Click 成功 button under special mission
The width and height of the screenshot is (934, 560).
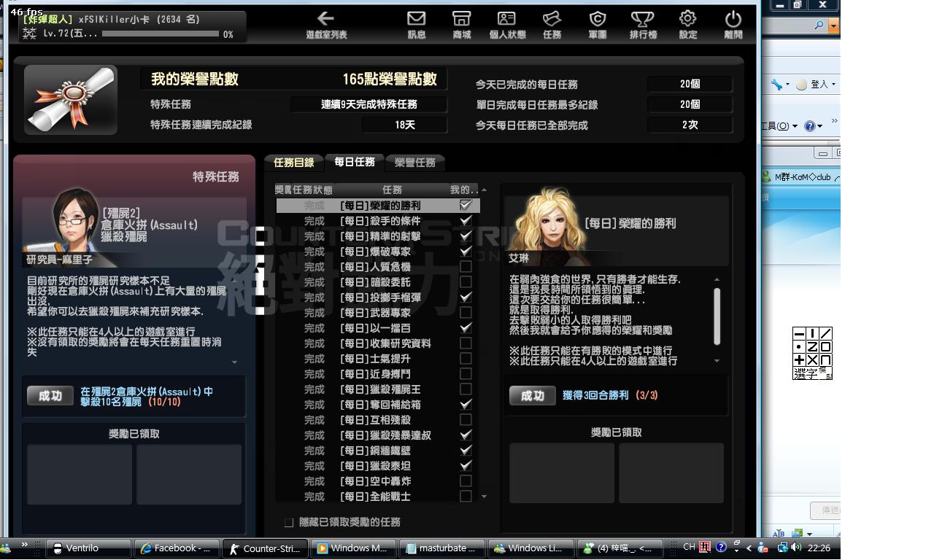coord(50,396)
